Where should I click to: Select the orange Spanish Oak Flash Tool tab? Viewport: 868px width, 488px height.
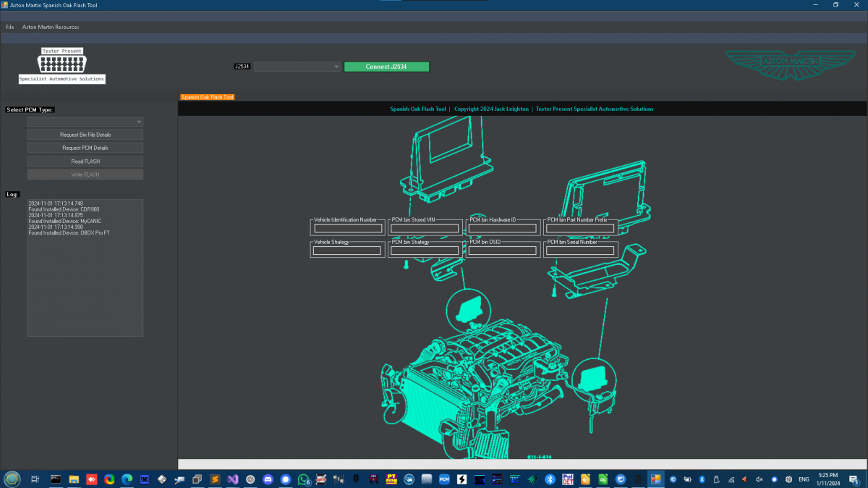click(208, 97)
